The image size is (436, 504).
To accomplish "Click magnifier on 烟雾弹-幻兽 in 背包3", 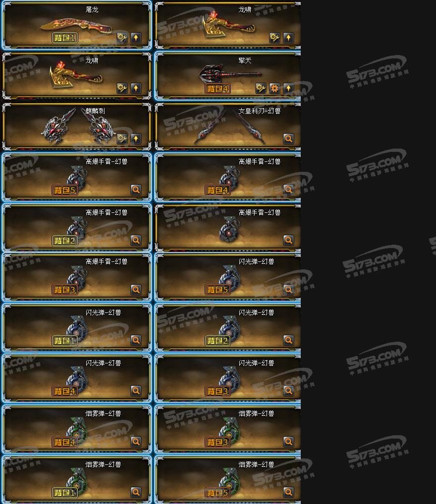I will tap(288, 442).
